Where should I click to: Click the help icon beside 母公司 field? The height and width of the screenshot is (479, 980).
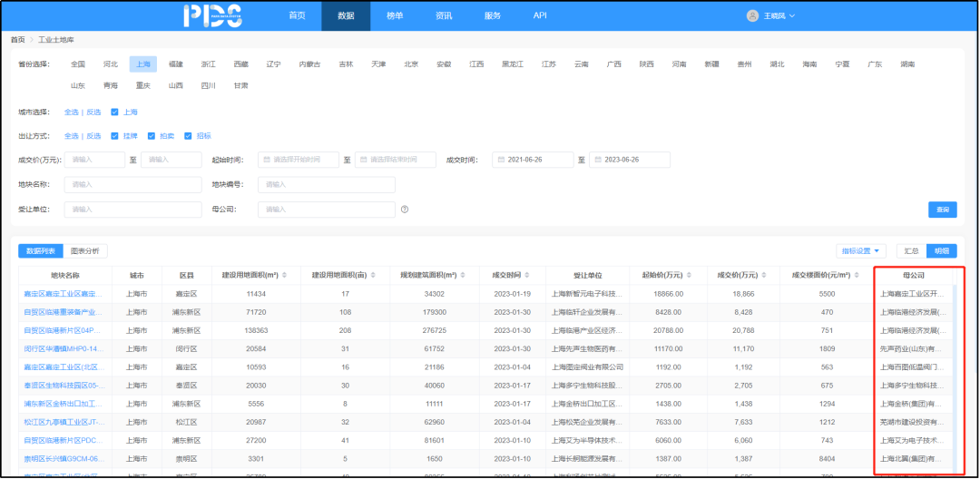pyautogui.click(x=405, y=210)
